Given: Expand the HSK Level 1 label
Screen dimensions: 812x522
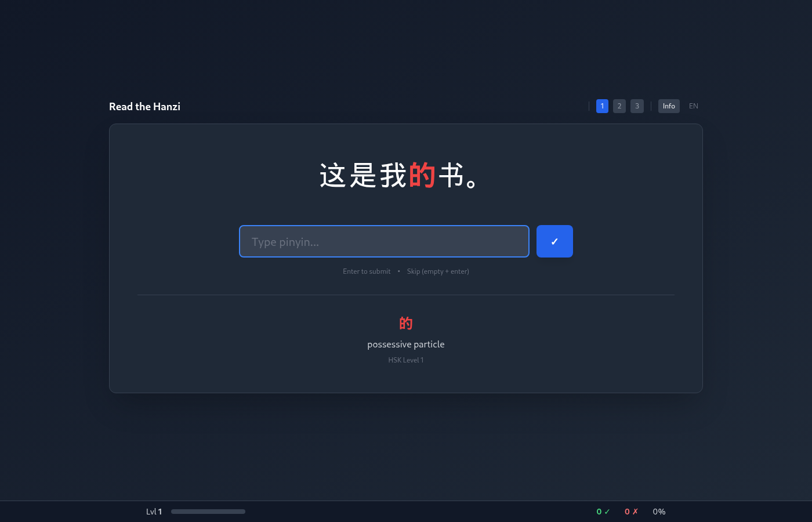Looking at the screenshot, I should coord(405,360).
